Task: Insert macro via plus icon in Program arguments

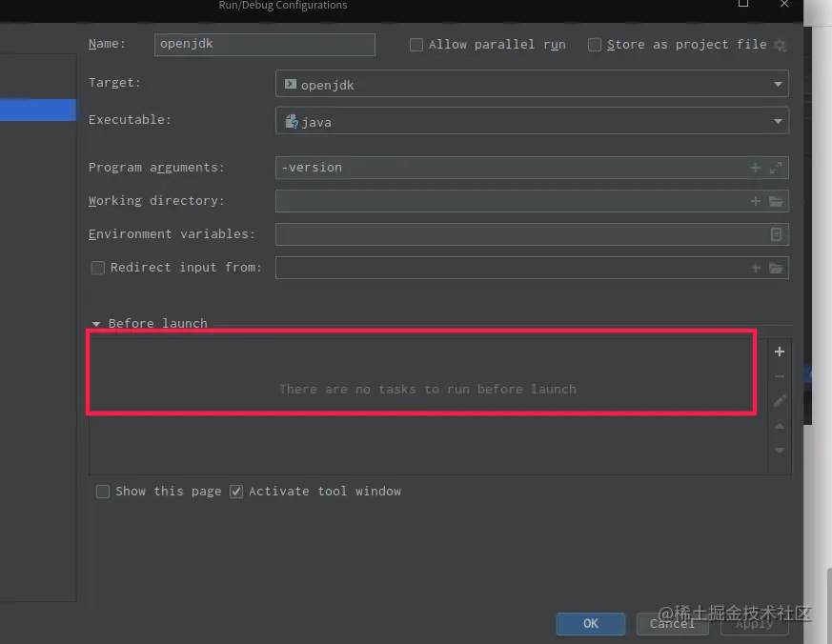Action: point(755,168)
